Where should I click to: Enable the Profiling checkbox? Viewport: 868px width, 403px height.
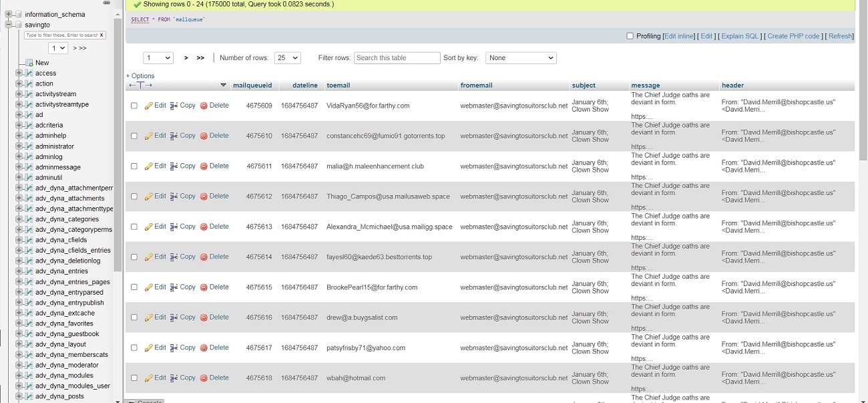630,36
